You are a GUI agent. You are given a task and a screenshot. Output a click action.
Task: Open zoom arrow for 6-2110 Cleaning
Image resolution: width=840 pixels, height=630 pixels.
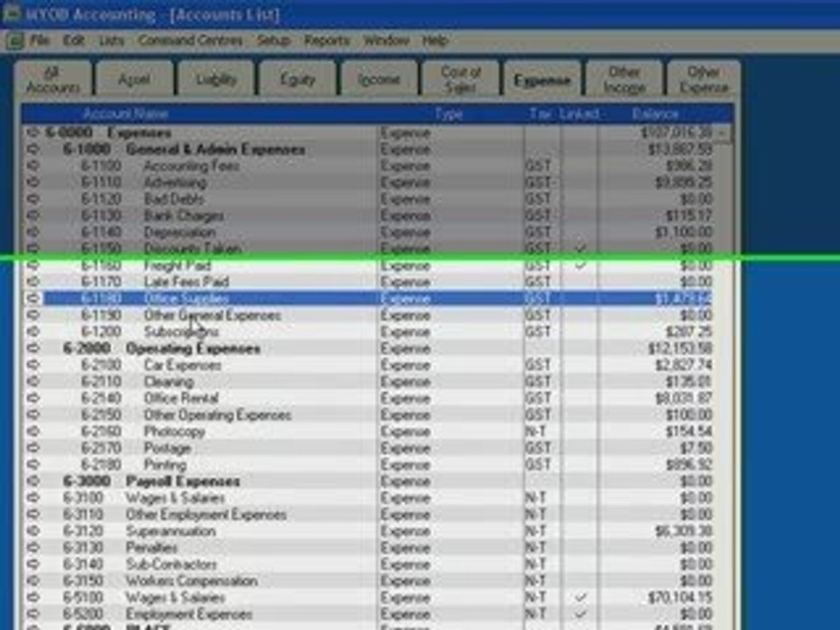pyautogui.click(x=33, y=381)
